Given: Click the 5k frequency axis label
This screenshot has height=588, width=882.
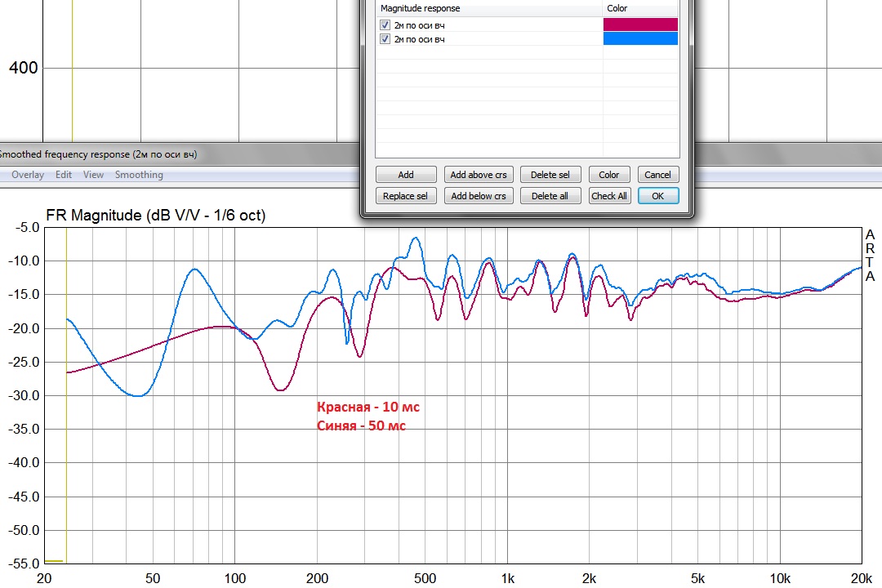Looking at the screenshot, I should coord(697,578).
